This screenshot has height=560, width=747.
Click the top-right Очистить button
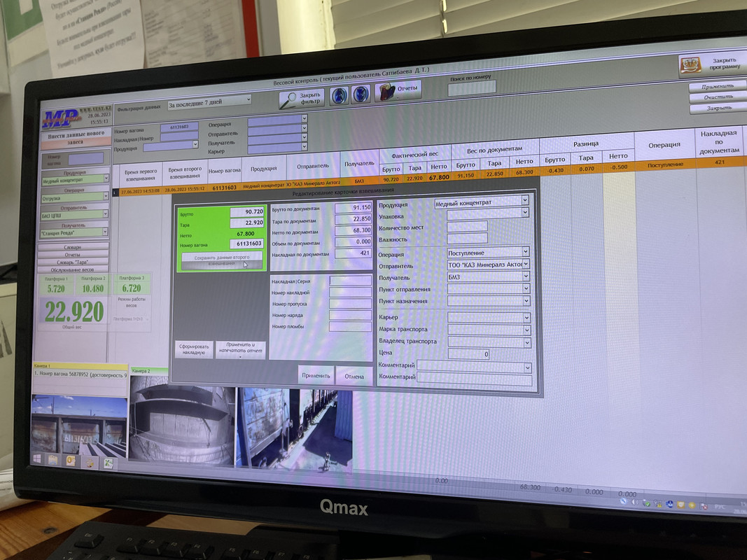pos(718,97)
